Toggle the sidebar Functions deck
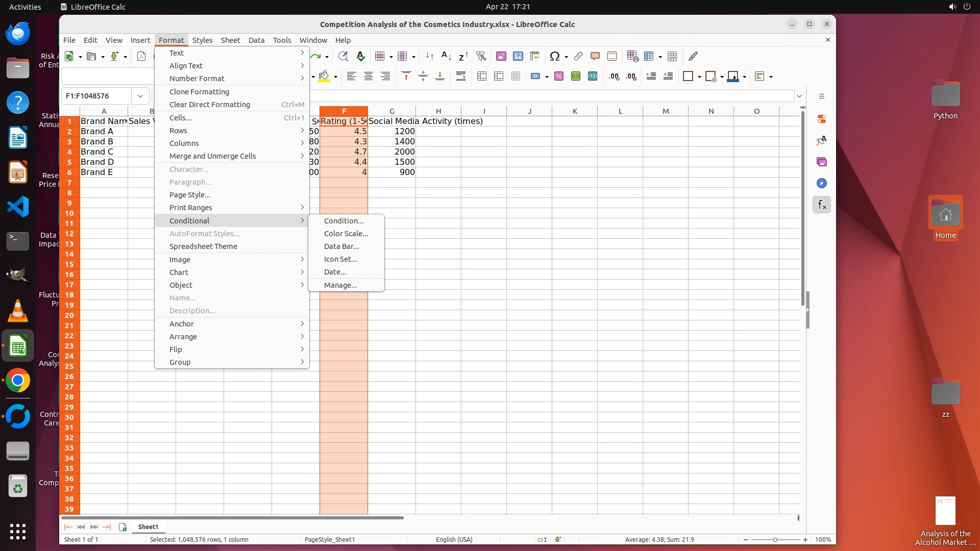Screen dimensions: 980x551 point(821,205)
